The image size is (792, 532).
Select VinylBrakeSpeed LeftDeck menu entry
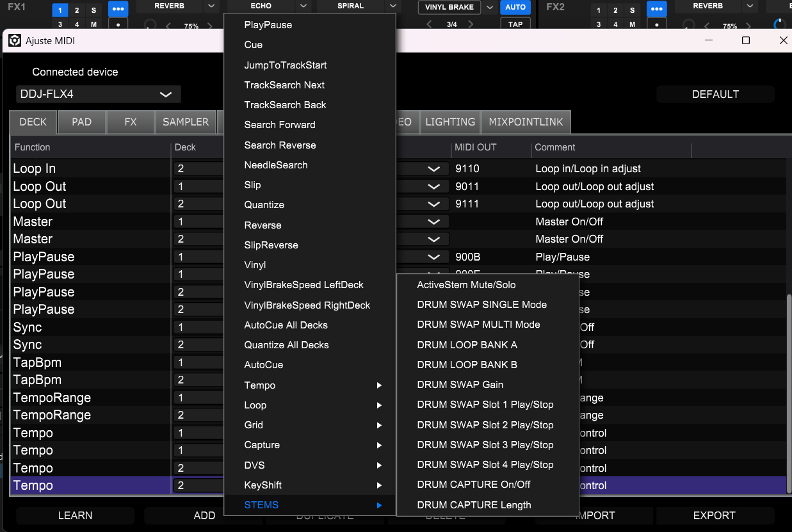pyautogui.click(x=309, y=285)
